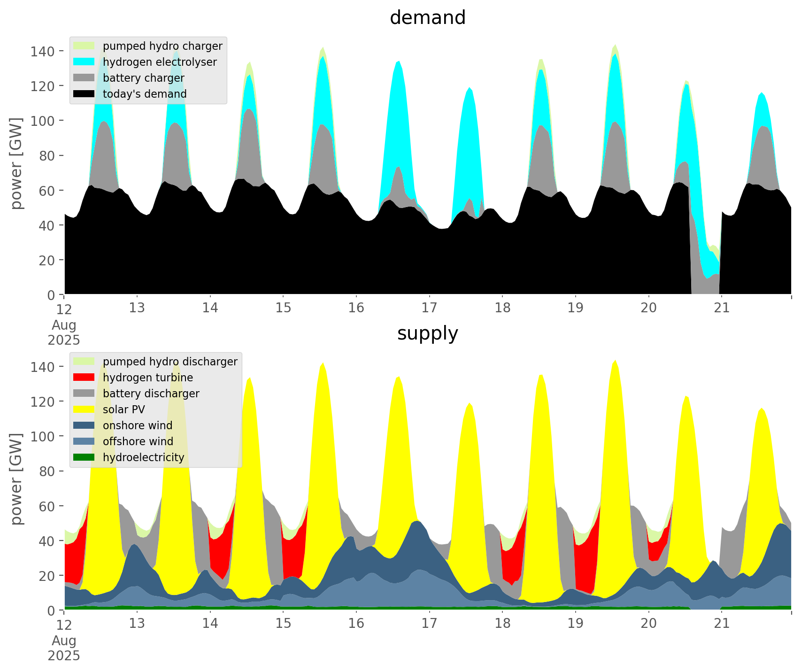Click the dark blue onshore wind swatch
This screenshot has width=801, height=672.
coord(84,425)
